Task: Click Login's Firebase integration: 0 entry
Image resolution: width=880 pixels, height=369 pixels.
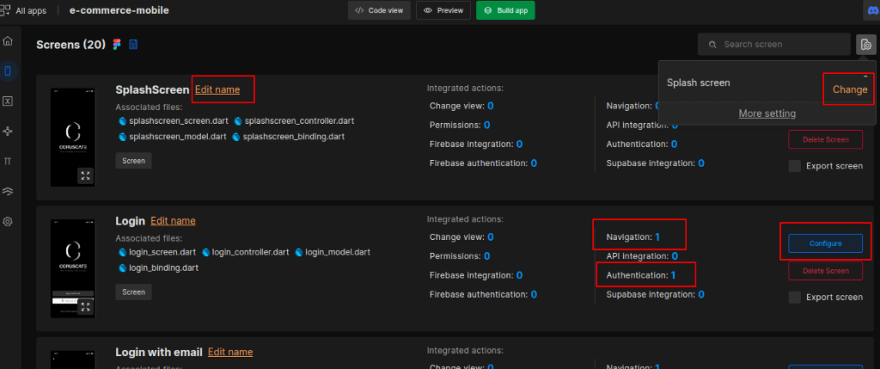Action: (x=476, y=275)
